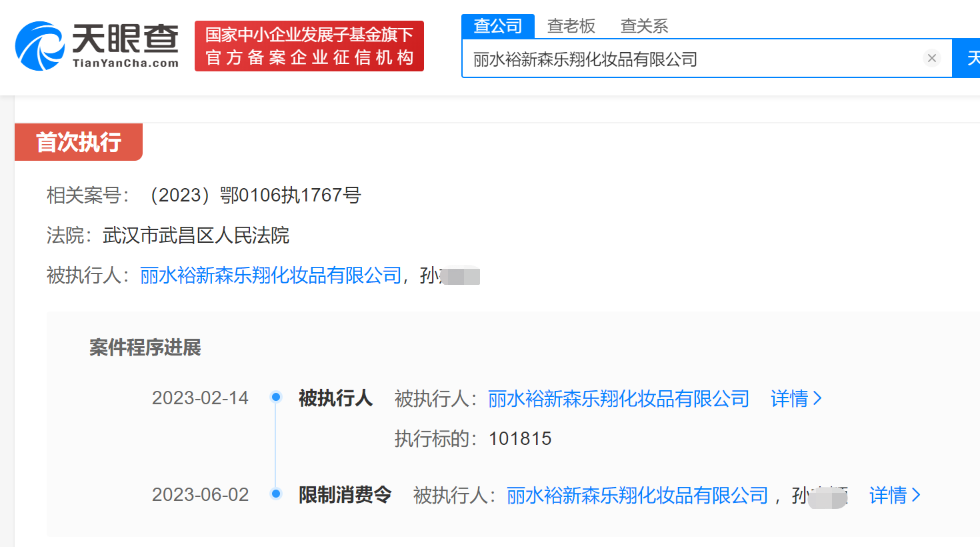
Task: Select the 查公司 tab
Action: coord(497,25)
